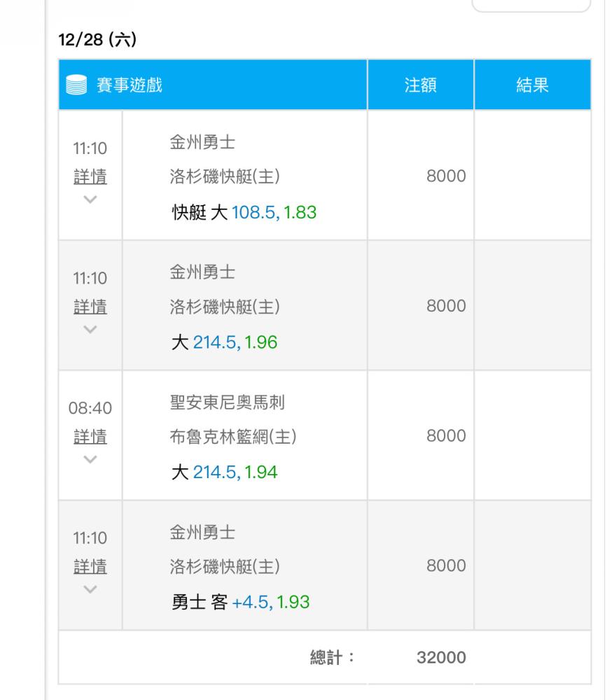This screenshot has height=700, width=612.
Task: Open 詳情 for the 大 214.5, 1.96 bet
Action: click(x=90, y=306)
